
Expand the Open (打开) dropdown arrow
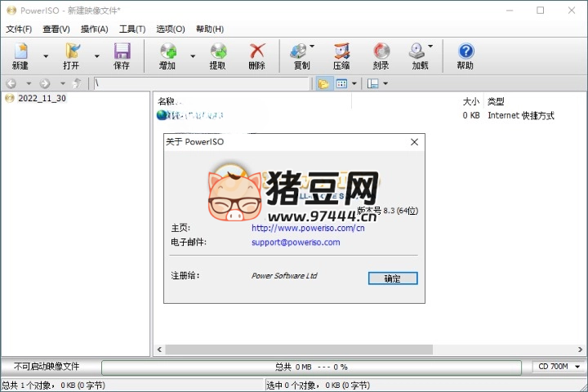click(x=96, y=56)
